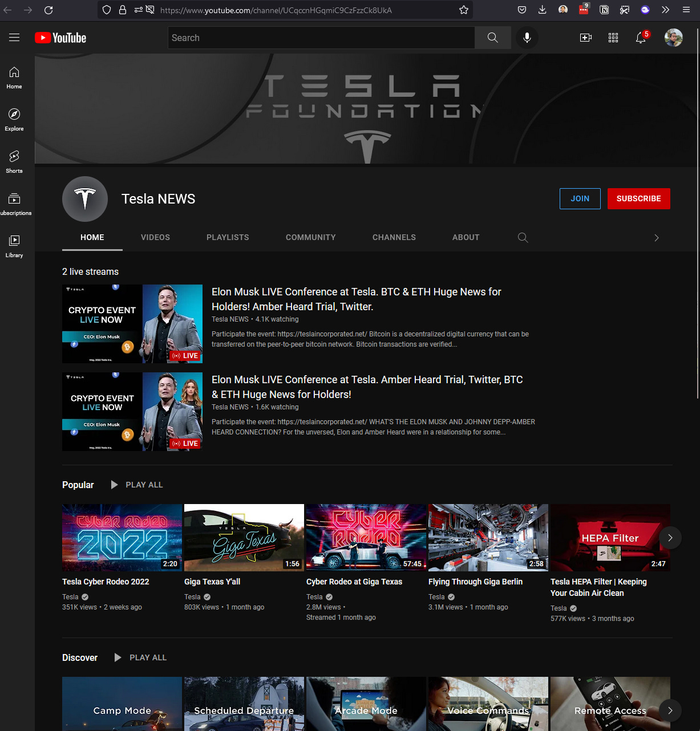Click the tracking protection shield icon
Image resolution: width=700 pixels, height=731 pixels.
(x=107, y=10)
